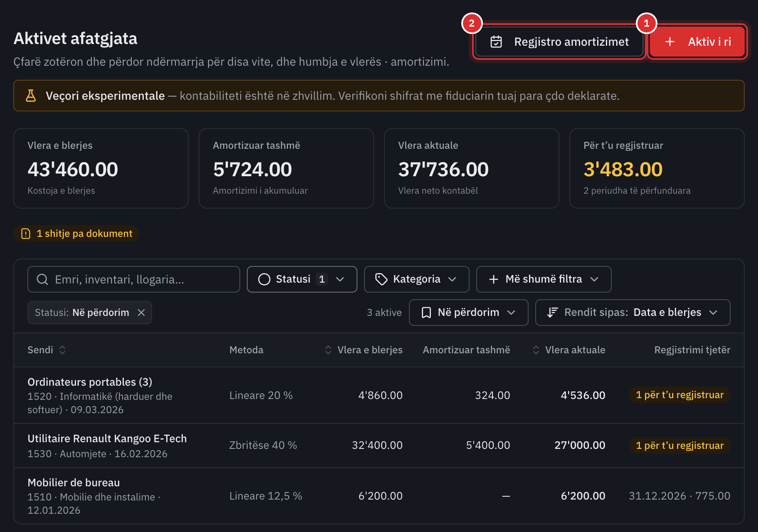Click the Për t'u regjistruar summary card
Image resolution: width=758 pixels, height=532 pixels.
coord(657,168)
